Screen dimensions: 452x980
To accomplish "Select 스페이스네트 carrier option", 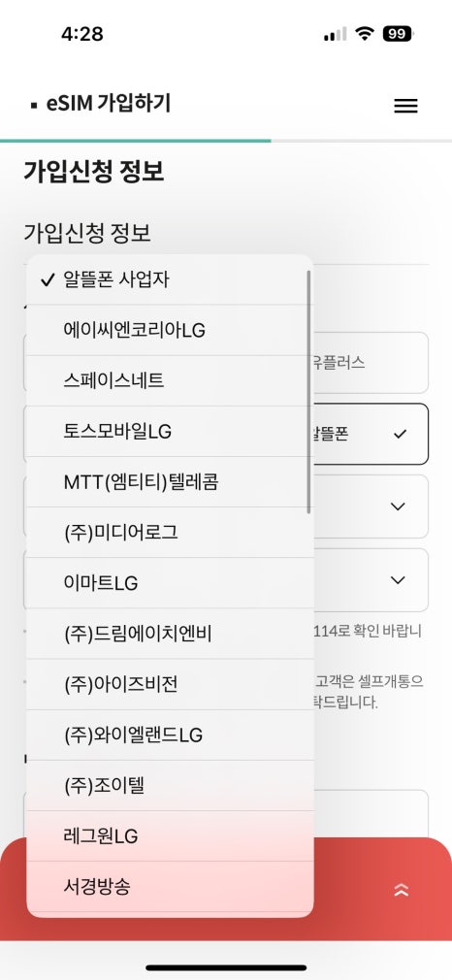I will coord(170,381).
